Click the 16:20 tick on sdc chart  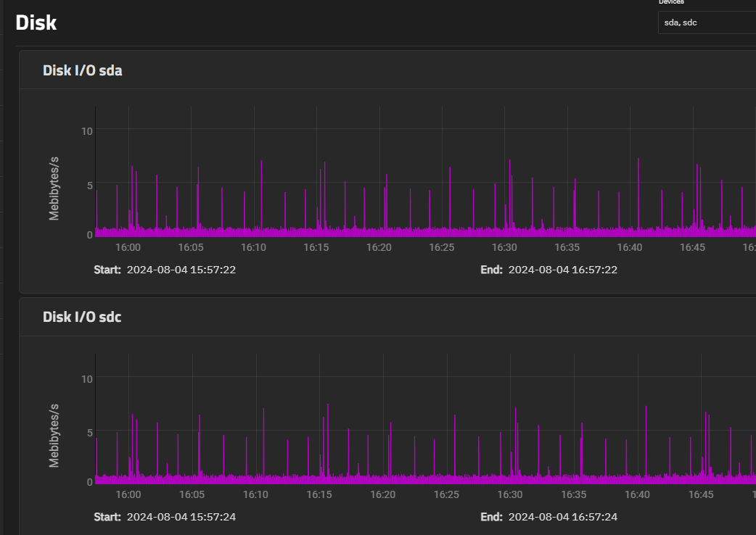tap(382, 494)
